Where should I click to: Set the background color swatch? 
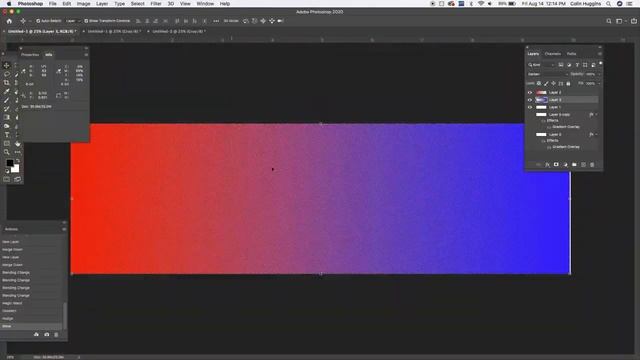[15, 169]
